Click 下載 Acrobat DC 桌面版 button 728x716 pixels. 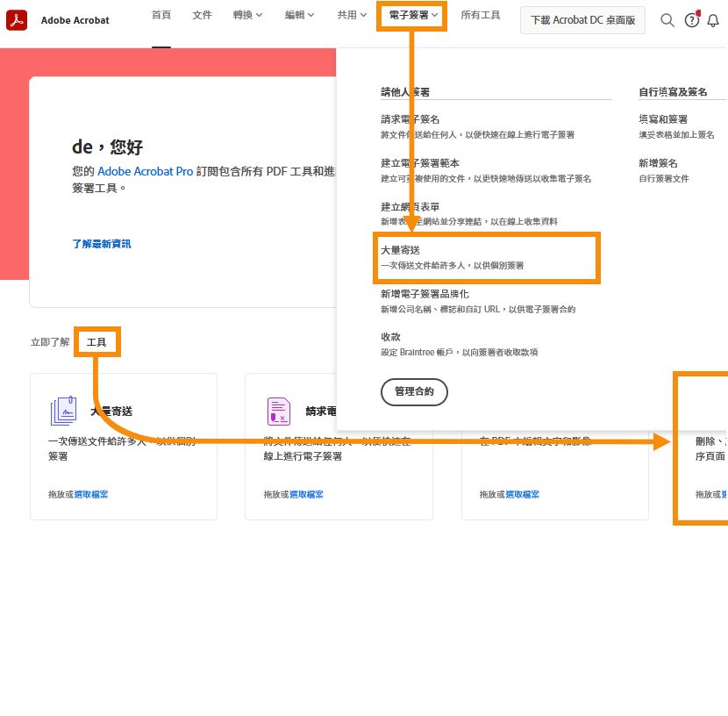tap(582, 20)
